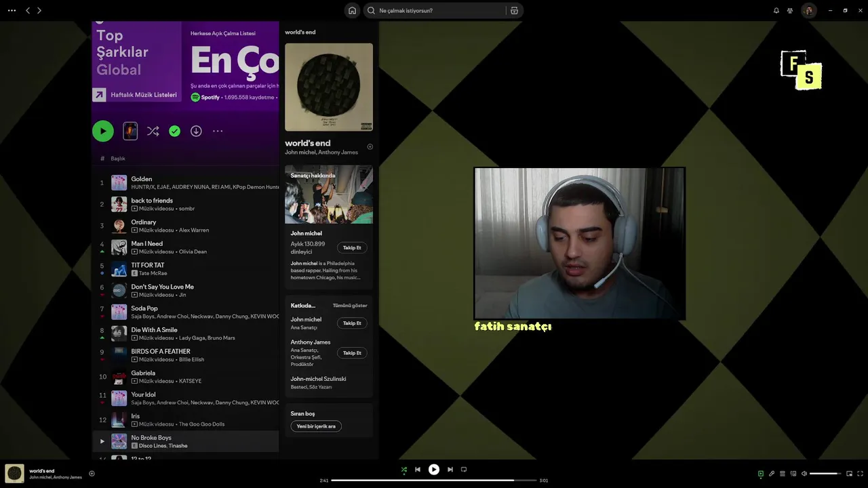Click Yeni bir içerik ara button
The width and height of the screenshot is (868, 488).
[x=316, y=426]
